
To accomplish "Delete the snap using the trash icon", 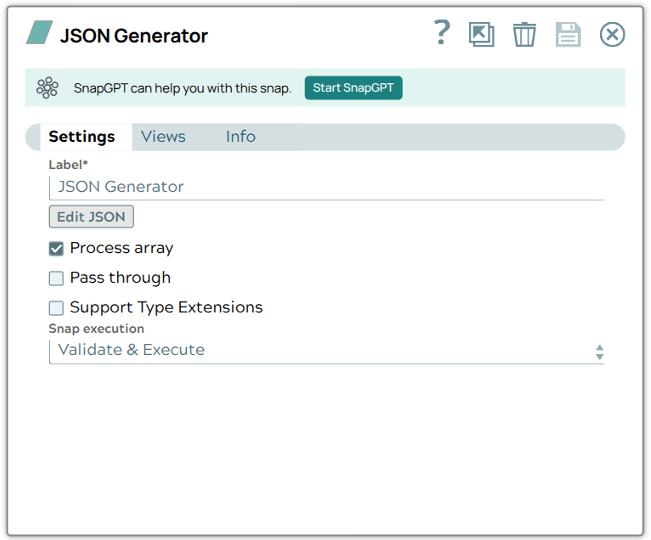I will click(x=524, y=35).
